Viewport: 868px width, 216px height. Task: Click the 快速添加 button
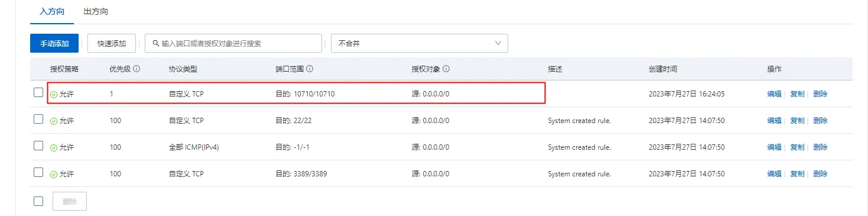pyautogui.click(x=112, y=43)
